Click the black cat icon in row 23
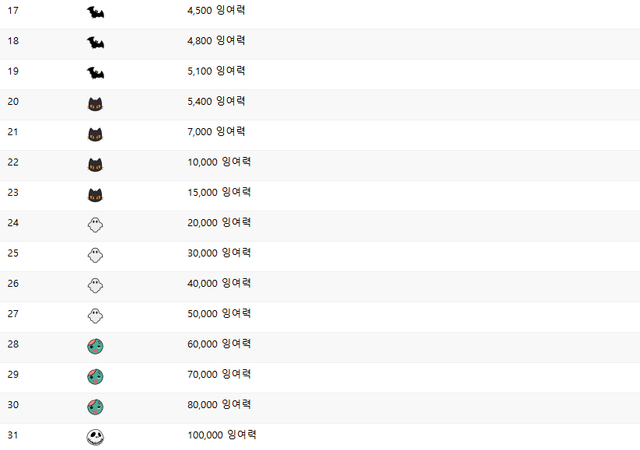Screen dimensions: 640x450 point(95,195)
